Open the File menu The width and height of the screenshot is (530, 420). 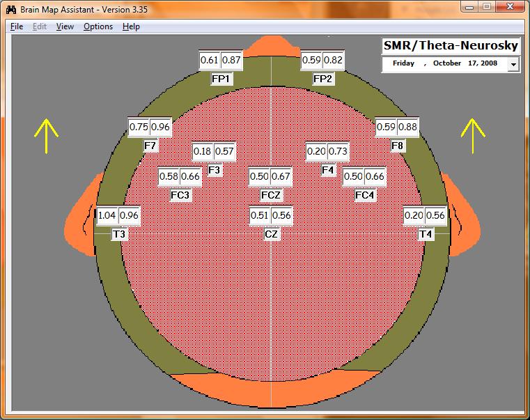[17, 26]
